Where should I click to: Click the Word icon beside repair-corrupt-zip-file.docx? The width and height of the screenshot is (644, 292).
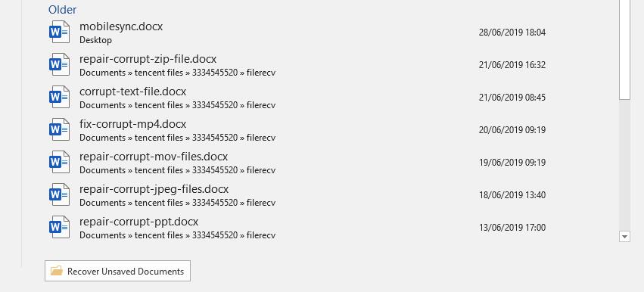click(60, 64)
